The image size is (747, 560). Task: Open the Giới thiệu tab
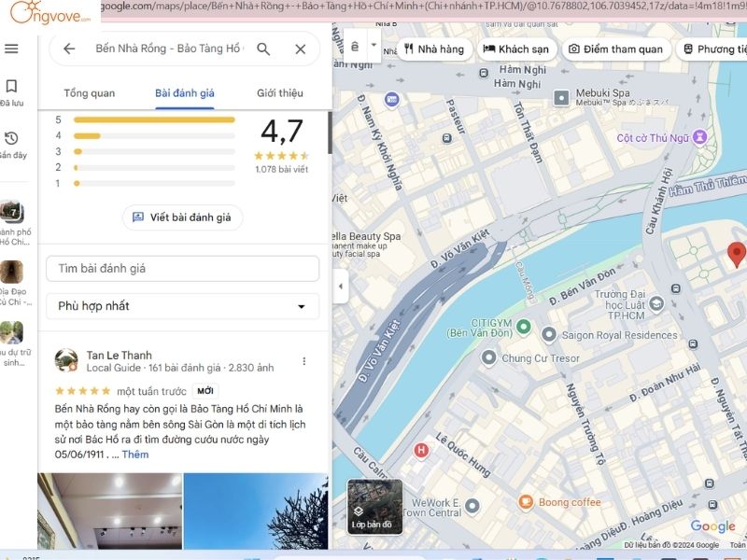279,93
